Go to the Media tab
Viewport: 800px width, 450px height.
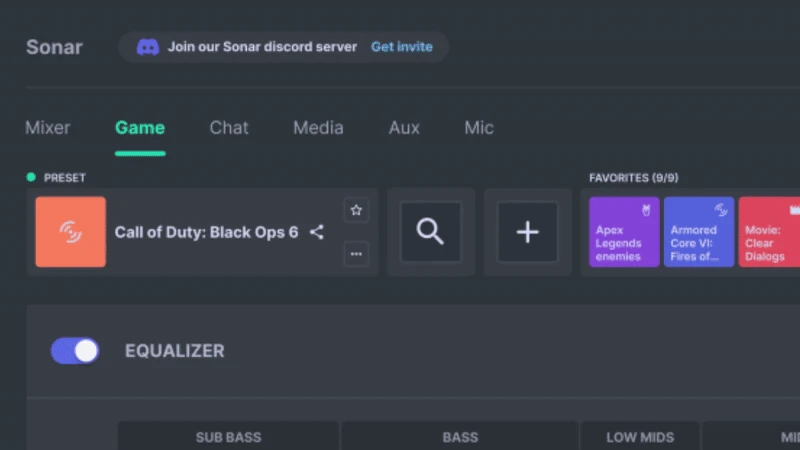[318, 128]
